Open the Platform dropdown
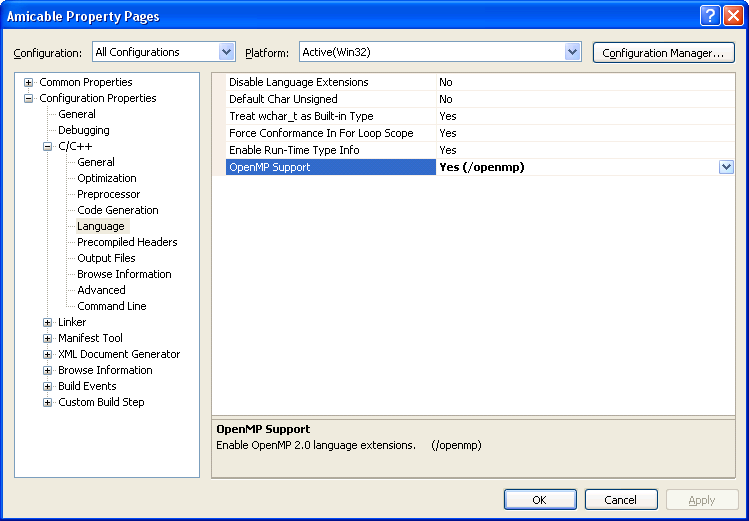The image size is (749, 521). coord(572,52)
